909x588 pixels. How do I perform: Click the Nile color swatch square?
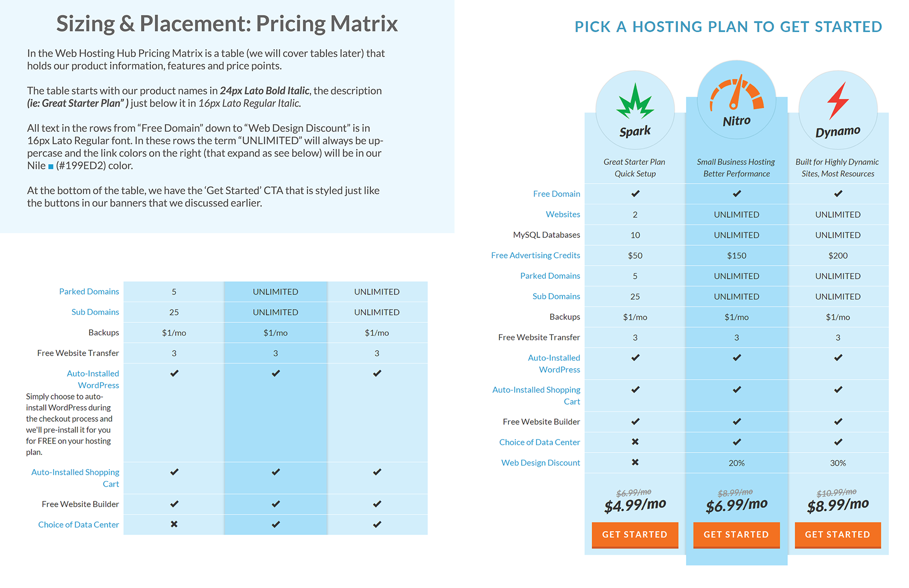51,167
